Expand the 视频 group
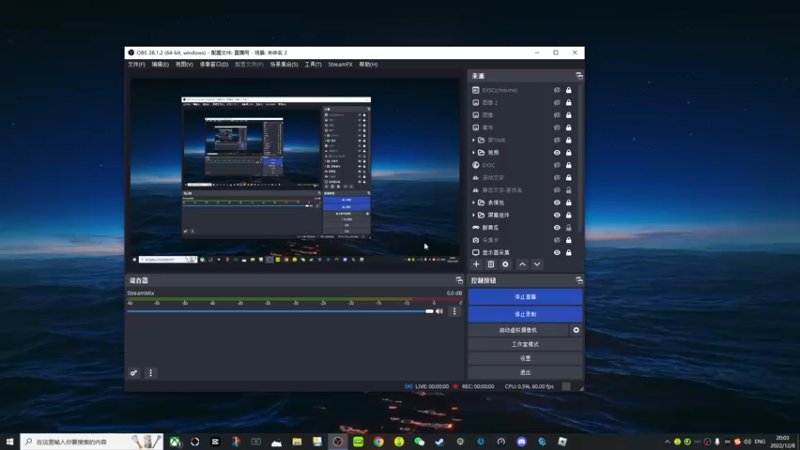This screenshot has width=800, height=450. pos(473,153)
